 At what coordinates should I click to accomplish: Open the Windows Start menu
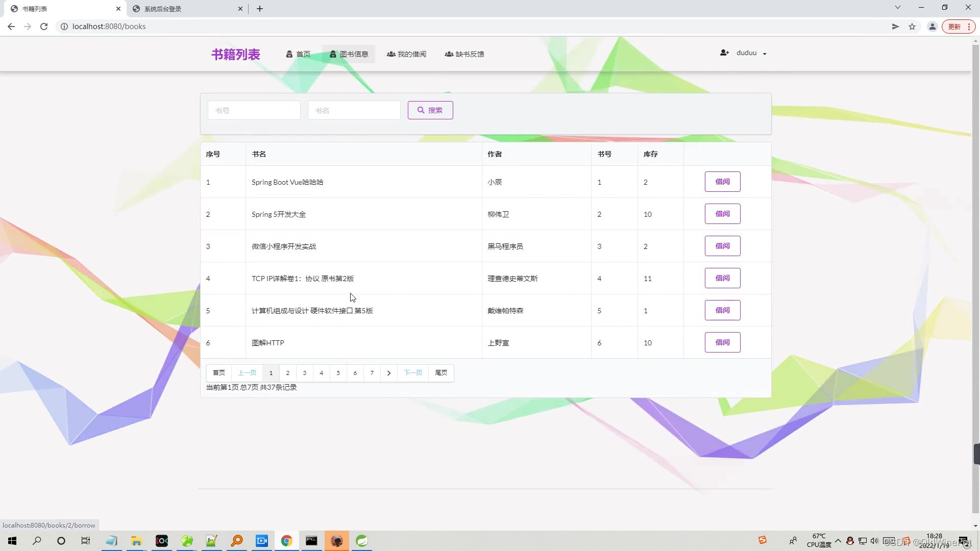[x=12, y=540]
